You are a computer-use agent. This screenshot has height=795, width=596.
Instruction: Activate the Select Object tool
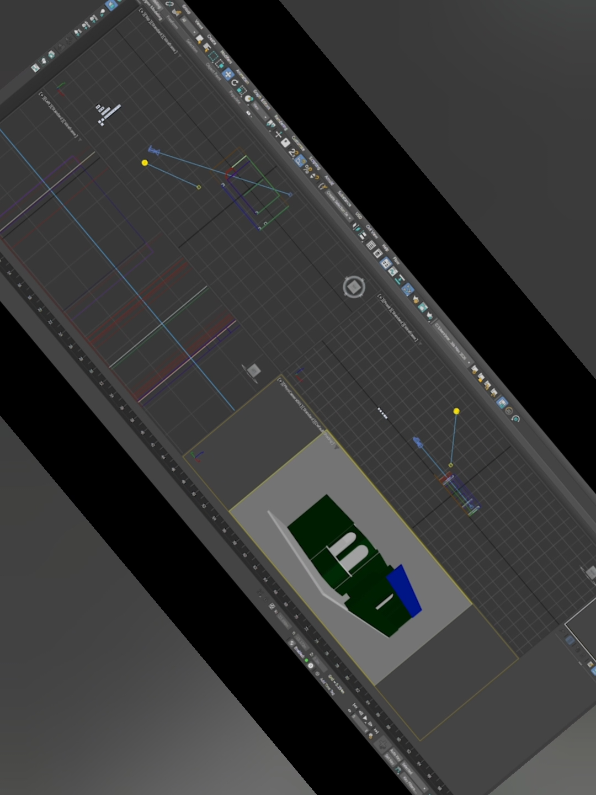199,38
